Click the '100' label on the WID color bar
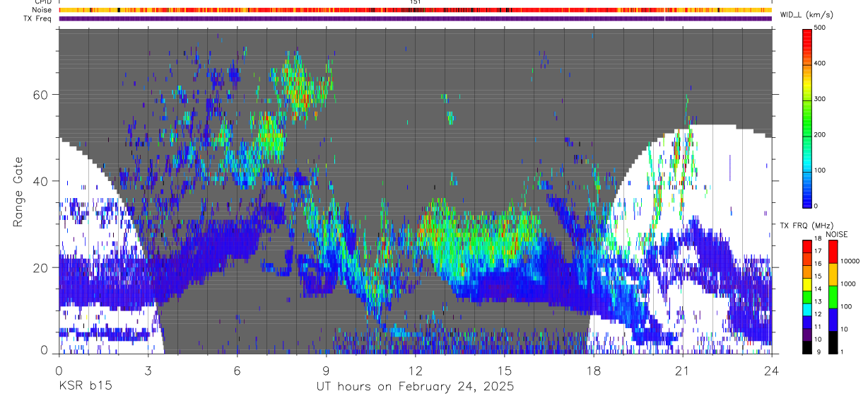Viewport: 868px width, 401px height. (820, 170)
